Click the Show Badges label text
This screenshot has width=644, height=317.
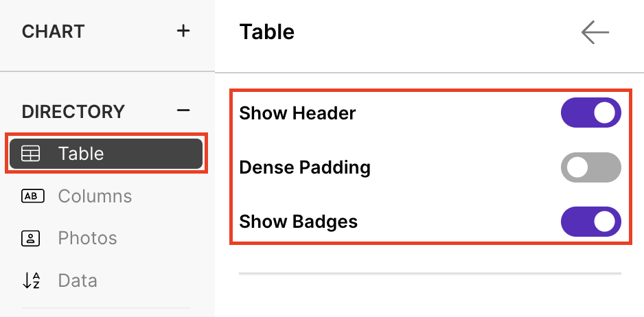click(298, 222)
